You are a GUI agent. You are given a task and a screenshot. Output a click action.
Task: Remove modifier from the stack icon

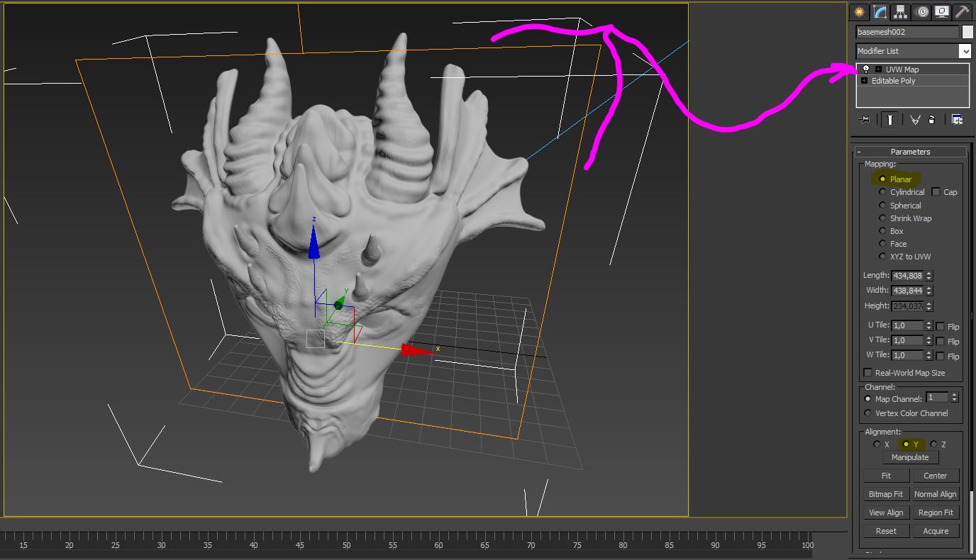tap(931, 120)
